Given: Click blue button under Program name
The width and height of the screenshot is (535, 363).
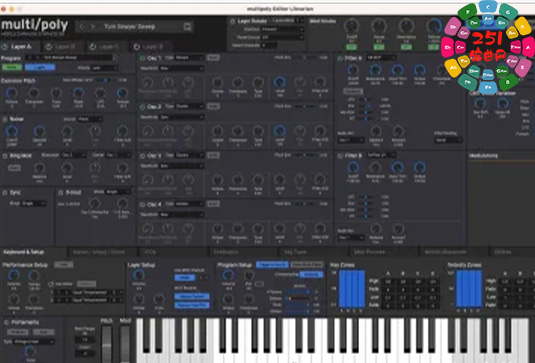Looking at the screenshot, I should [40, 67].
